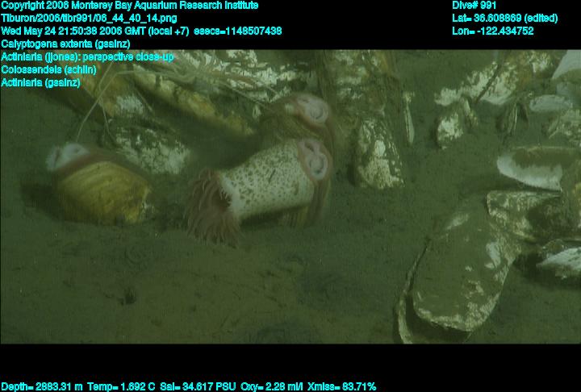Click the Xmiss= 83.71% reading
The height and width of the screenshot is (392, 581).
click(341, 387)
